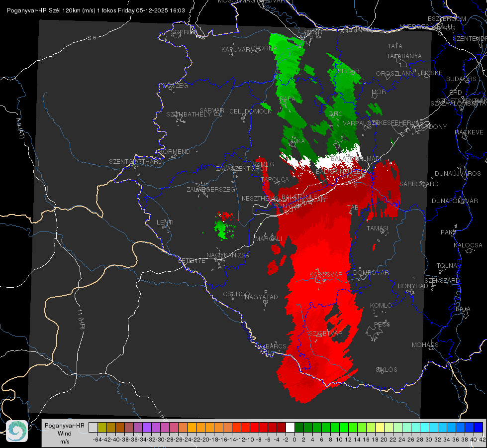Screen dimensions: 487x448
Task: Click the SZENTGOTTHARD city label
Action: tap(136, 162)
